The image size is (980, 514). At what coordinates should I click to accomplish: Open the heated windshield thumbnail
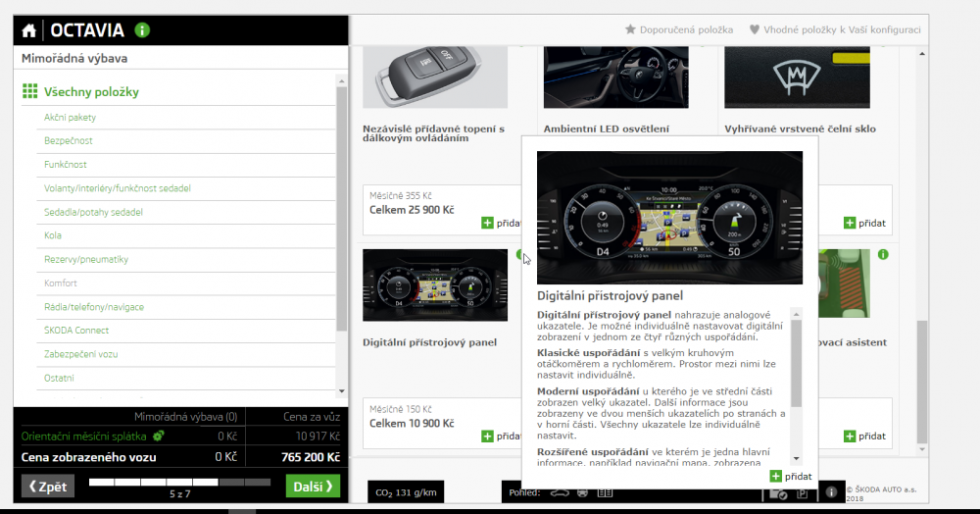click(797, 77)
